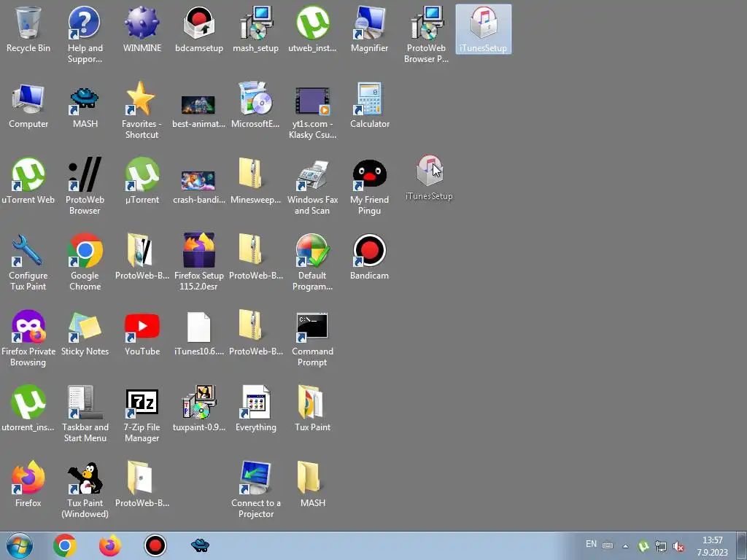747x560 pixels.
Task: Select the iTunes10.6.... blank file icon
Action: [x=198, y=333]
